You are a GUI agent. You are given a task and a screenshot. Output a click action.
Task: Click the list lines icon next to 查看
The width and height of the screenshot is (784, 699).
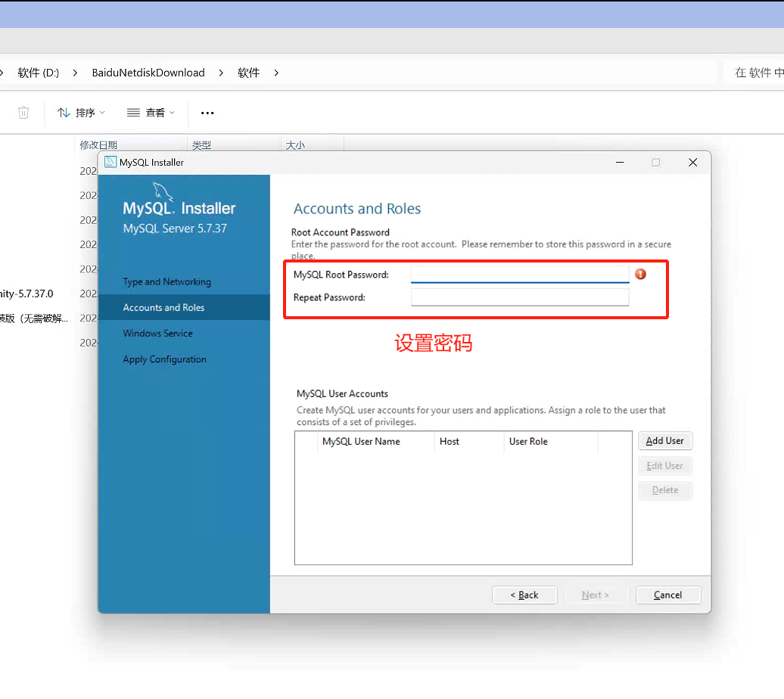[133, 113]
